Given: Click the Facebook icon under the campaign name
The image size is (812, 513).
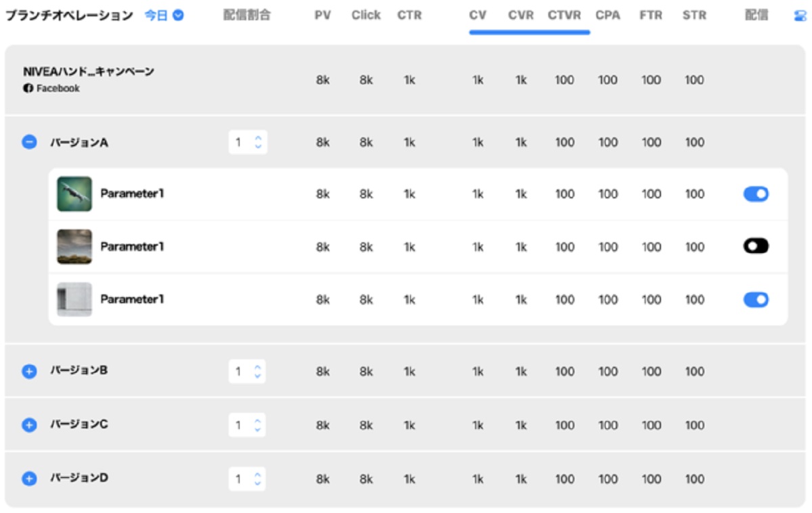Looking at the screenshot, I should [28, 89].
